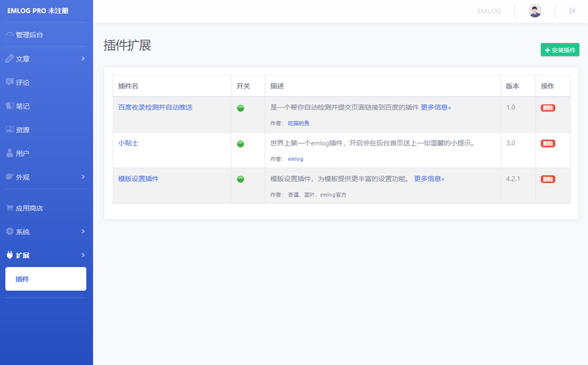Click the person icon next to 用户
Image resolution: width=588 pixels, height=365 pixels.
9,153
